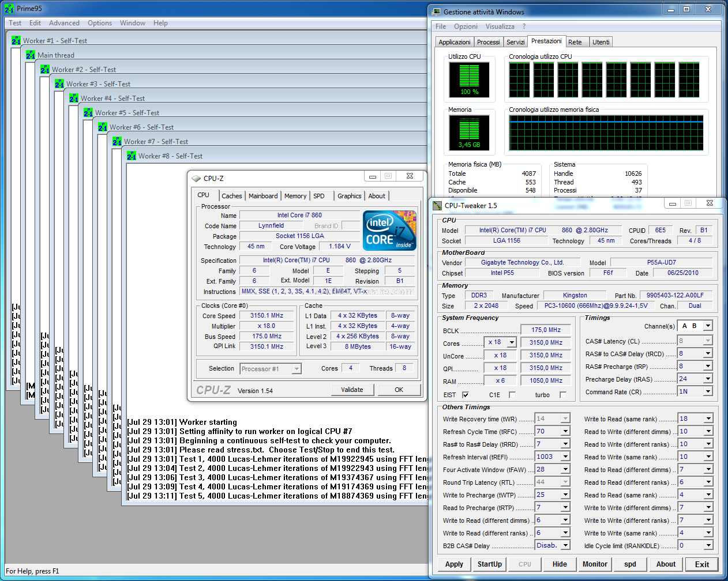Image resolution: width=728 pixels, height=581 pixels.
Task: Click the BCLK 175,0 MHz field
Action: pos(546,330)
